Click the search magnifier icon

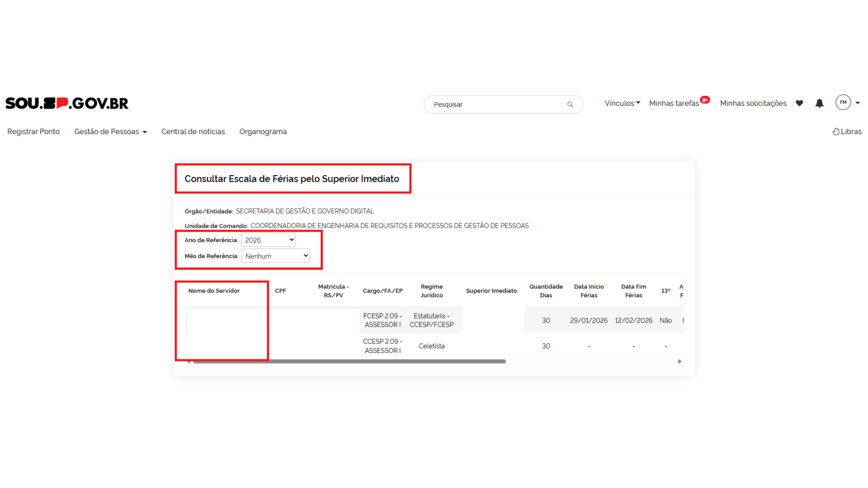(x=570, y=104)
